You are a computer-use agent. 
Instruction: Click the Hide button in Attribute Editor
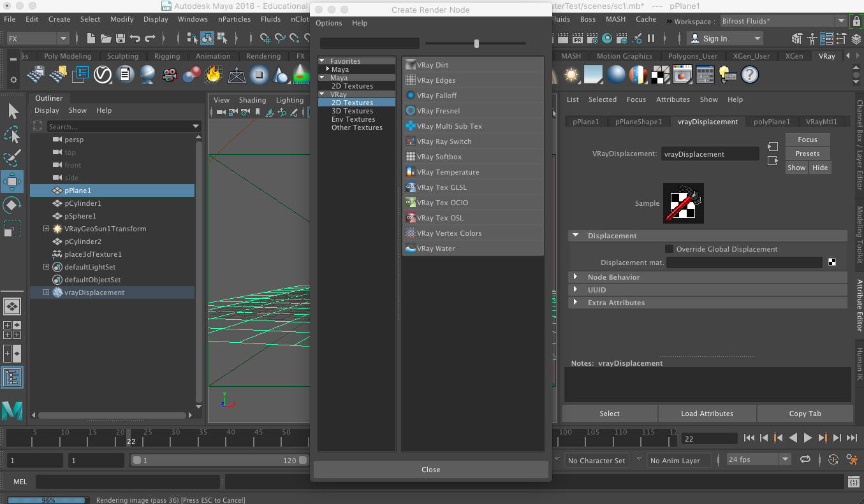(x=820, y=168)
